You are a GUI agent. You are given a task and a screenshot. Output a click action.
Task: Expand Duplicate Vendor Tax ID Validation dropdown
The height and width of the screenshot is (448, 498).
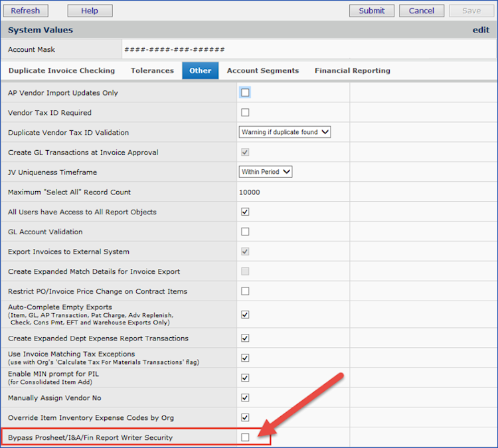point(285,132)
